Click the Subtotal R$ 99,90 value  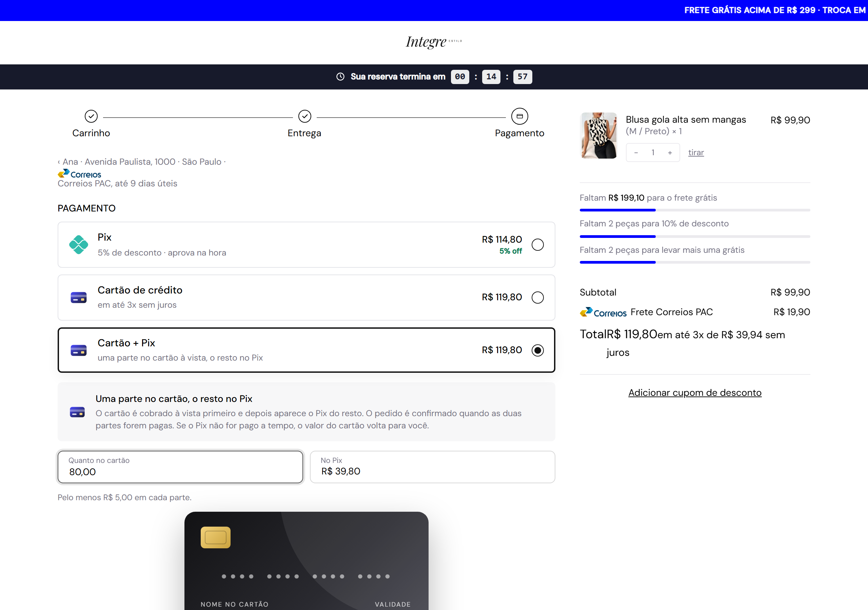tap(790, 292)
